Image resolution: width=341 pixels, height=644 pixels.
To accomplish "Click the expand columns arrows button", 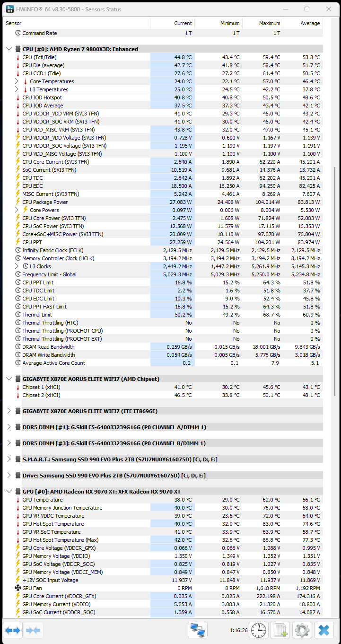I will 13,630.
